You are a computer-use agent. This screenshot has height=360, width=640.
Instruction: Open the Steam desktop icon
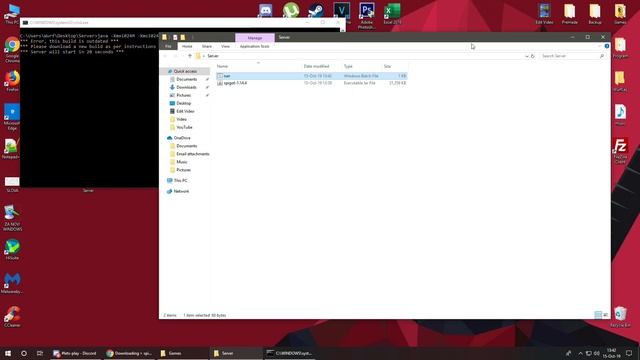point(316,10)
